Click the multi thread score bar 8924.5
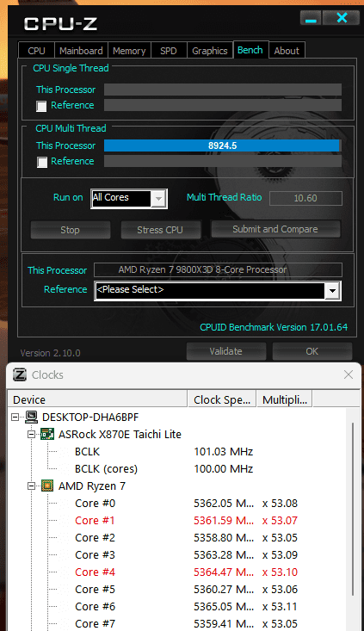Screen dimensions: 364x631 click(222, 145)
